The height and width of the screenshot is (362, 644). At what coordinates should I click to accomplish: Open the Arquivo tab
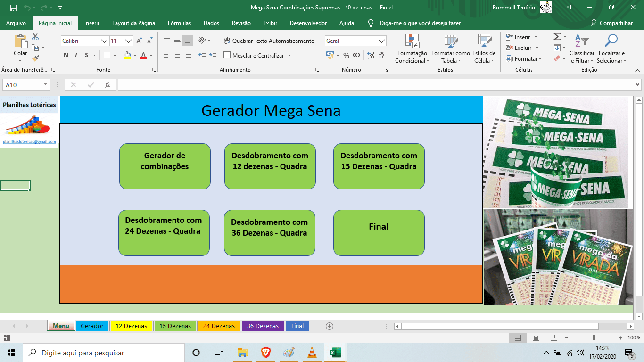[x=16, y=23]
